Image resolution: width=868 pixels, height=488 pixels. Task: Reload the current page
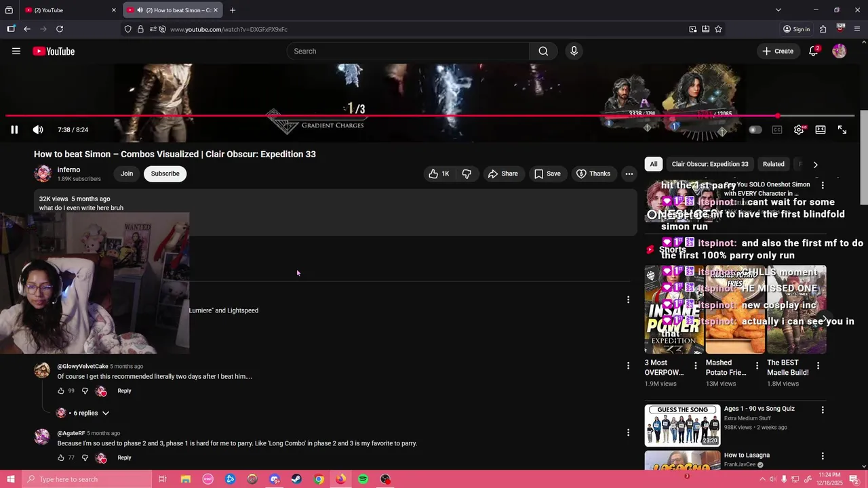coord(60,29)
